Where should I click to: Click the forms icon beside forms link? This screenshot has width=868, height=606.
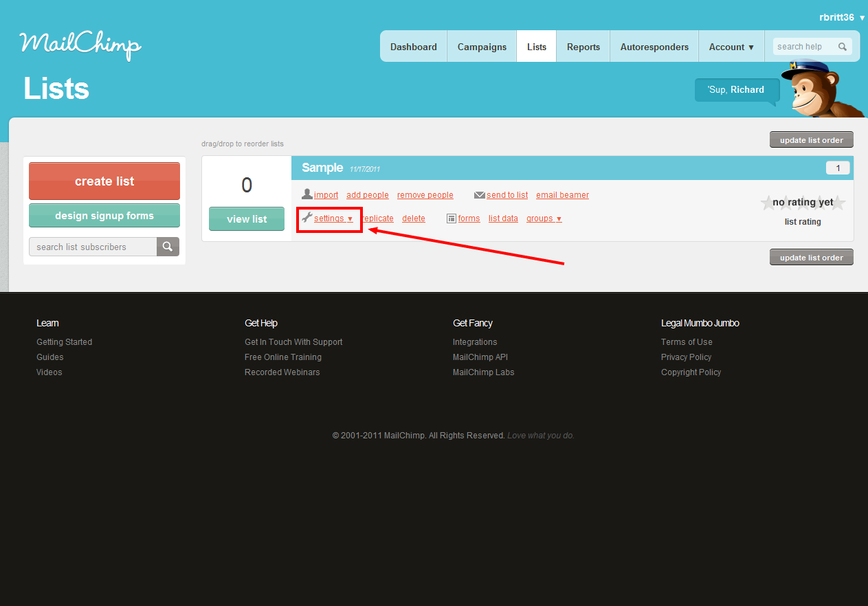[452, 218]
